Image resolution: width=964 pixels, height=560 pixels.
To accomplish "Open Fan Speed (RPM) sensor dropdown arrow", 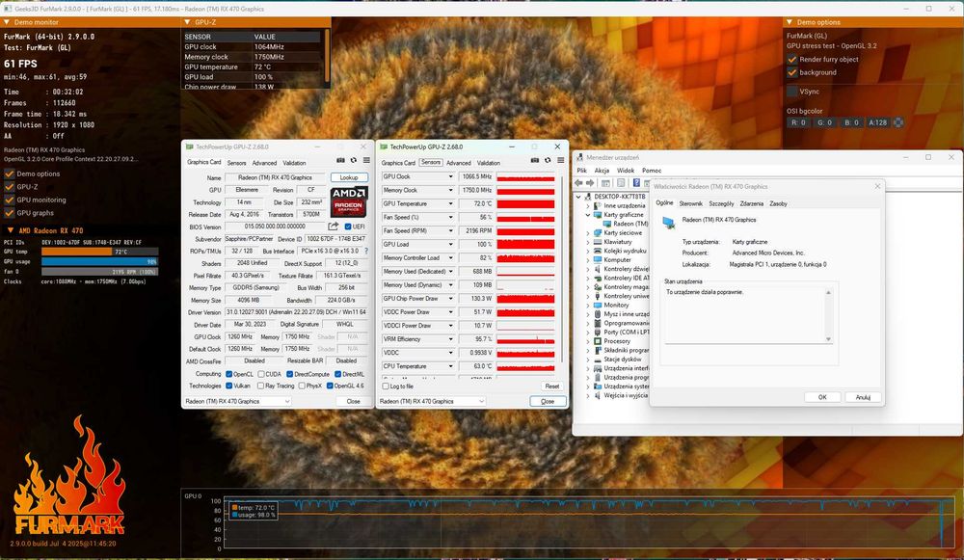I will (450, 230).
